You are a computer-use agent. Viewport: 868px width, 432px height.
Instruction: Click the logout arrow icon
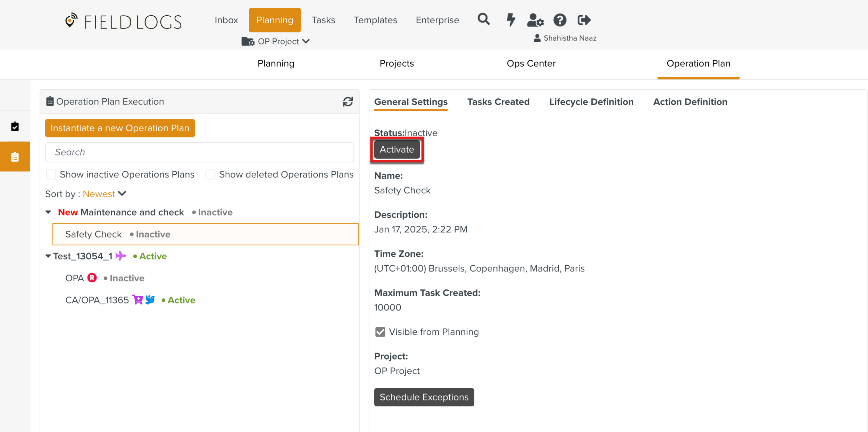[584, 20]
